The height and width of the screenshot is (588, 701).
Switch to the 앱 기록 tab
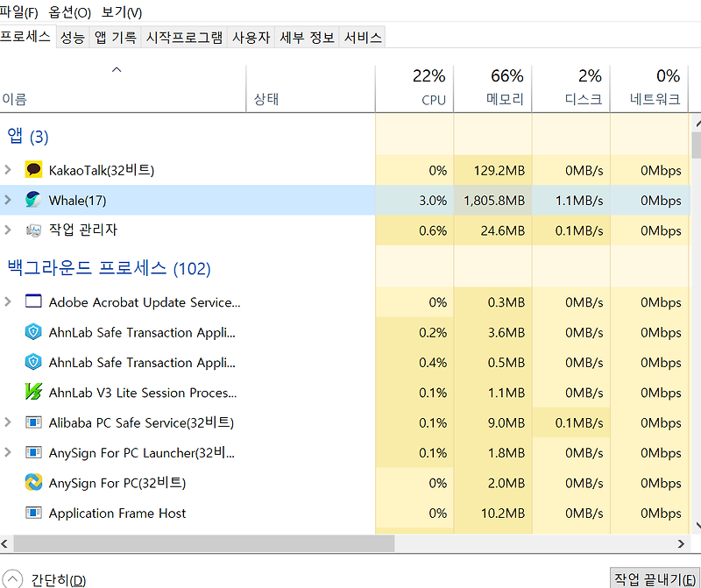pos(116,37)
